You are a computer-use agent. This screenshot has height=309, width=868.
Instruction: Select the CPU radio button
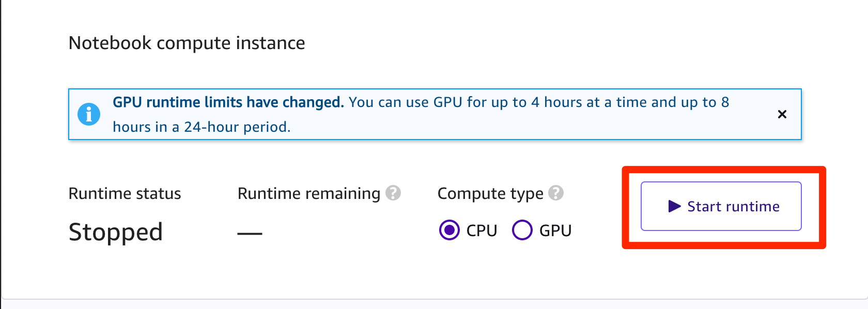click(450, 230)
